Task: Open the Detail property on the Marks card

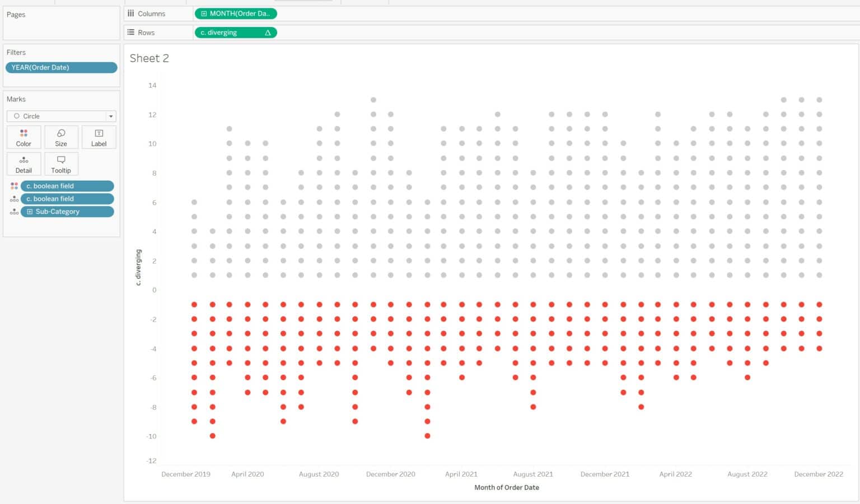Action: (x=23, y=163)
